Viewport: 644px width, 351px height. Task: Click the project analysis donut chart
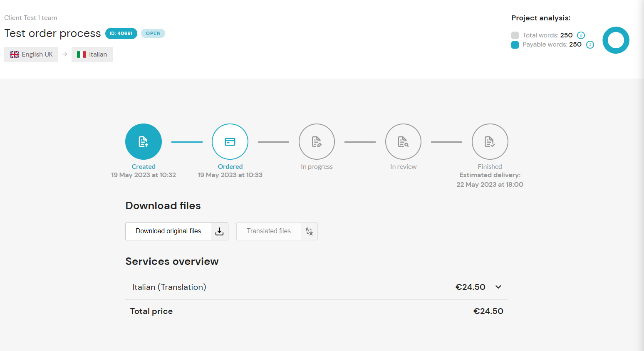click(x=616, y=40)
